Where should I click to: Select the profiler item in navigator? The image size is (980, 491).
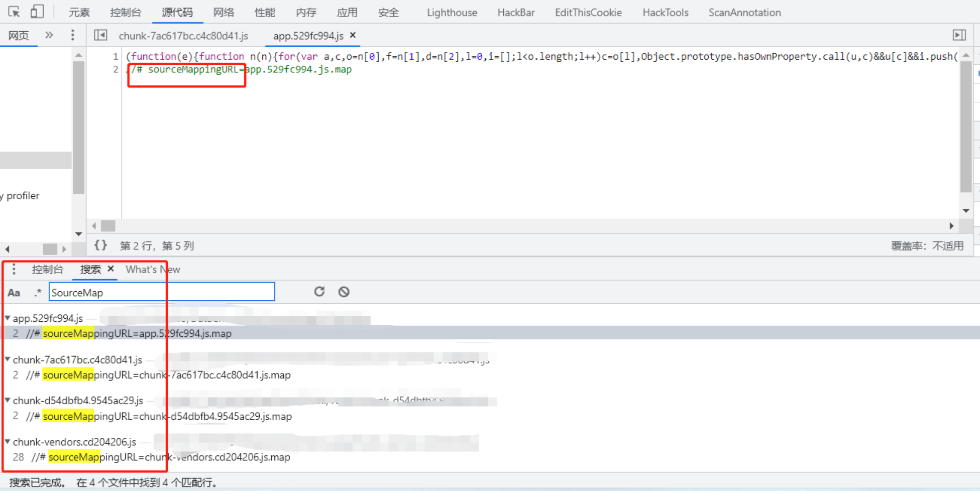tap(20, 195)
